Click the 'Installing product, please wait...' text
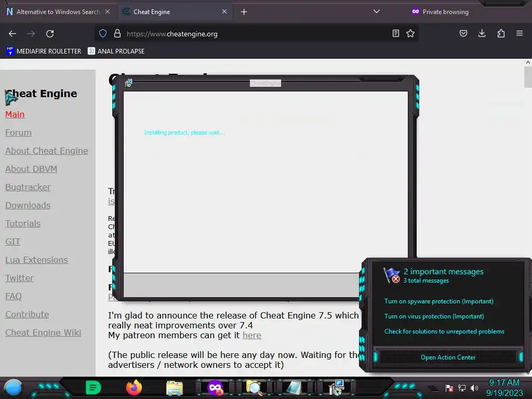 point(184,132)
